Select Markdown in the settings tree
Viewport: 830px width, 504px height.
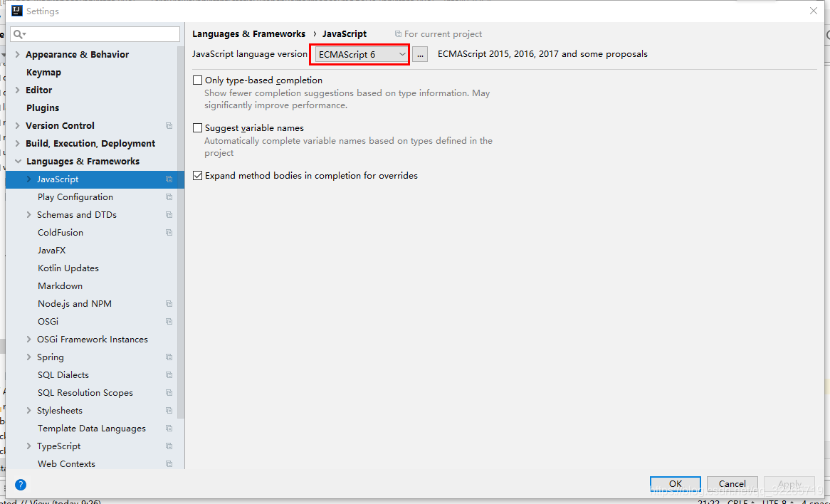pyautogui.click(x=60, y=285)
